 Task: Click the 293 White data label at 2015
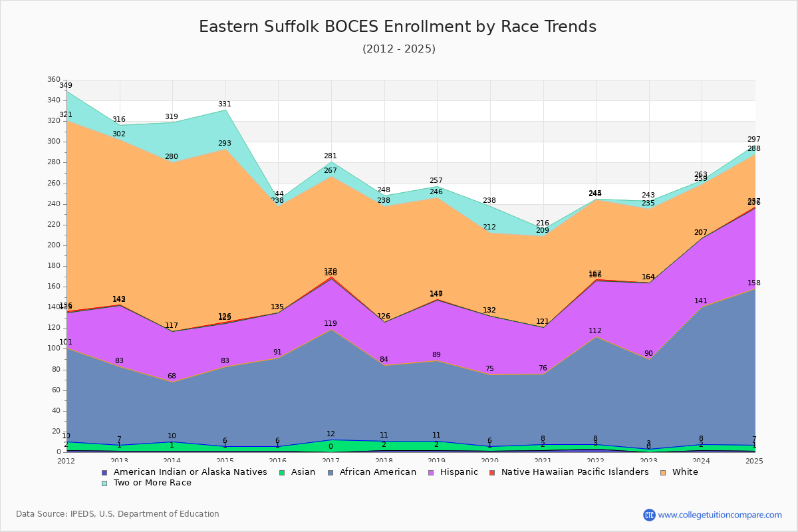pyautogui.click(x=225, y=144)
